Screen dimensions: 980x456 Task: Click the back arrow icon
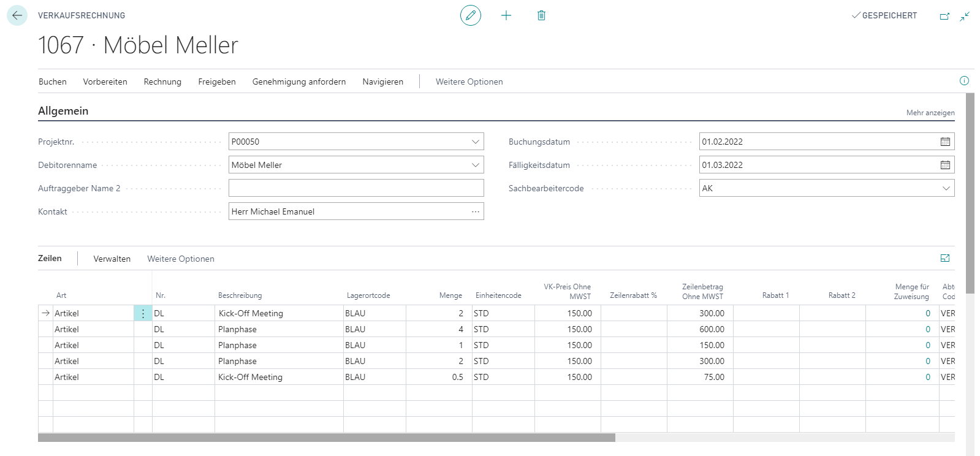click(17, 15)
